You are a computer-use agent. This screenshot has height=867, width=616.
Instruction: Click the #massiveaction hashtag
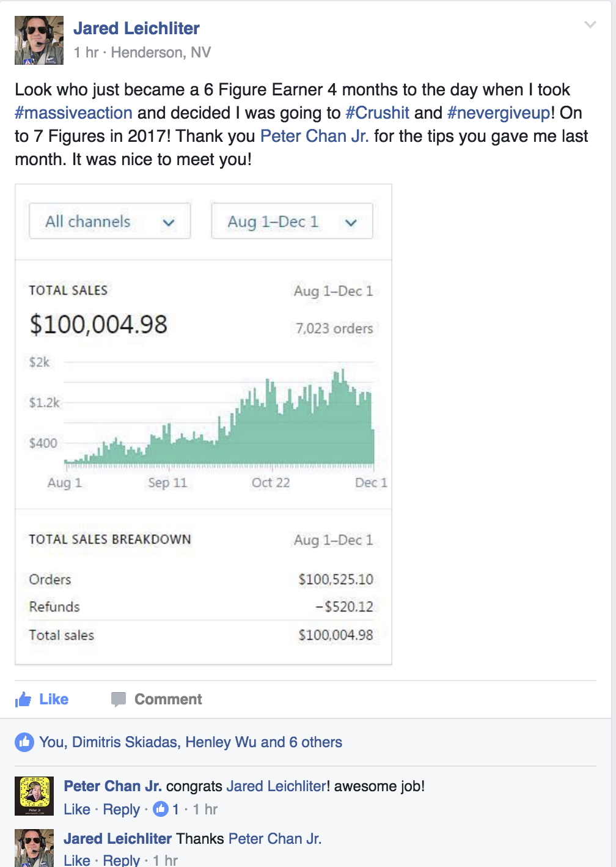[x=73, y=113]
